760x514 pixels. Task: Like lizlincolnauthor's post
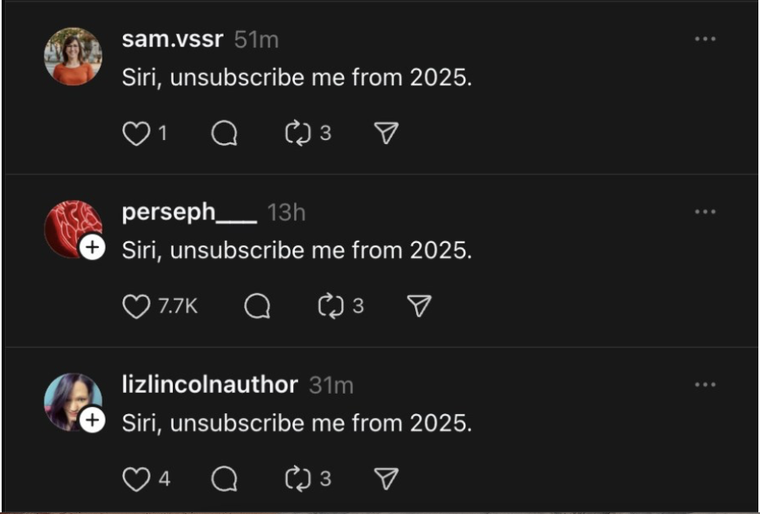(x=136, y=479)
